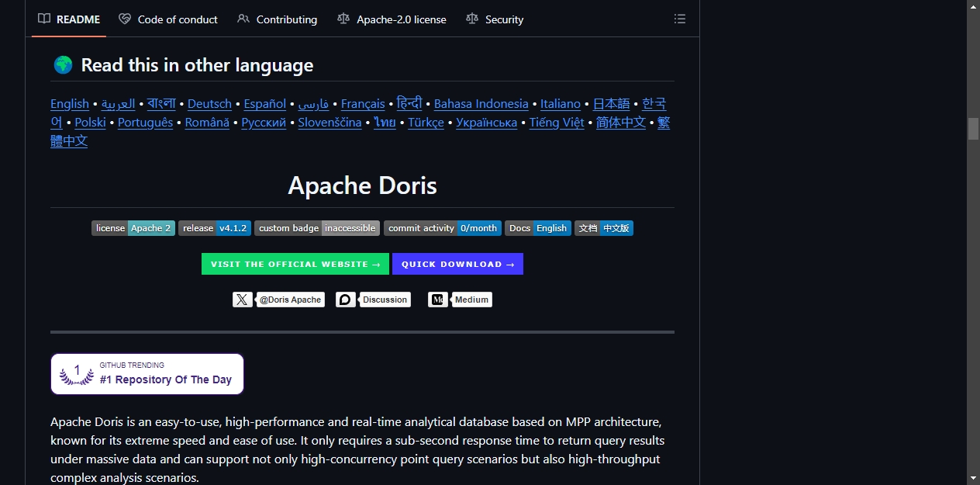Click the scrollbar down arrow
The image size is (980, 485).
click(974, 478)
